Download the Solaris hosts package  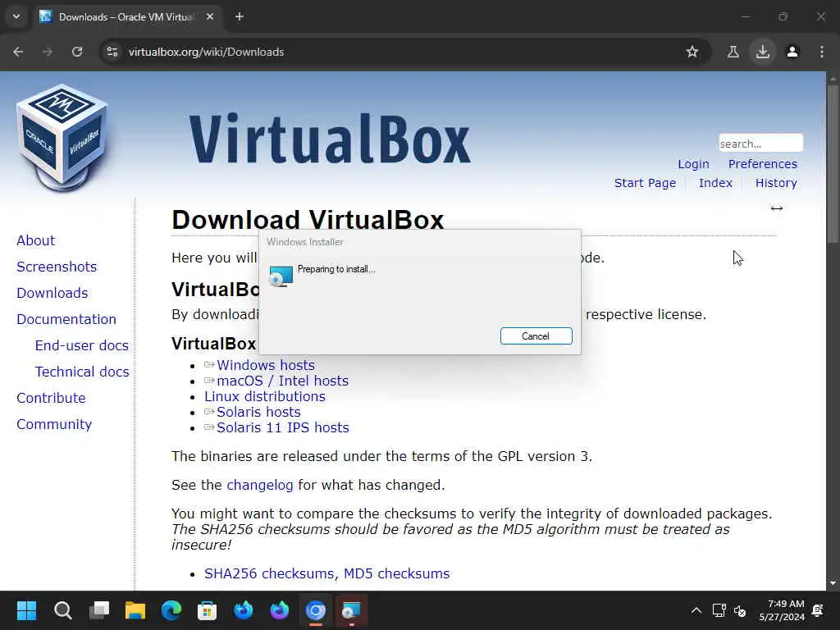point(258,412)
